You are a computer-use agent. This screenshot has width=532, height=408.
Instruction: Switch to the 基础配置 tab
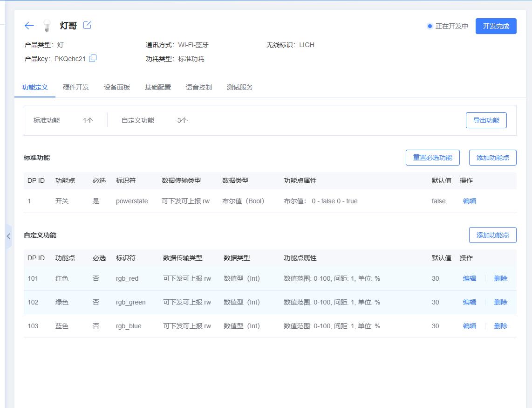coord(158,87)
